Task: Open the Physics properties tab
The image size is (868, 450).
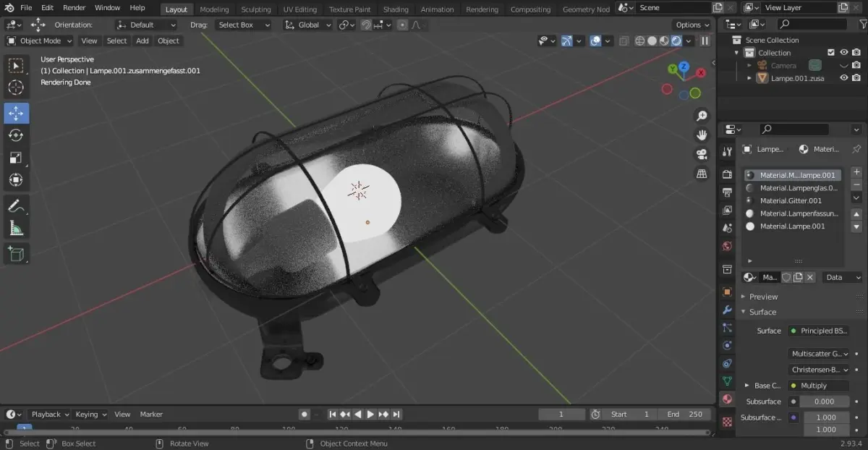Action: pyautogui.click(x=727, y=346)
